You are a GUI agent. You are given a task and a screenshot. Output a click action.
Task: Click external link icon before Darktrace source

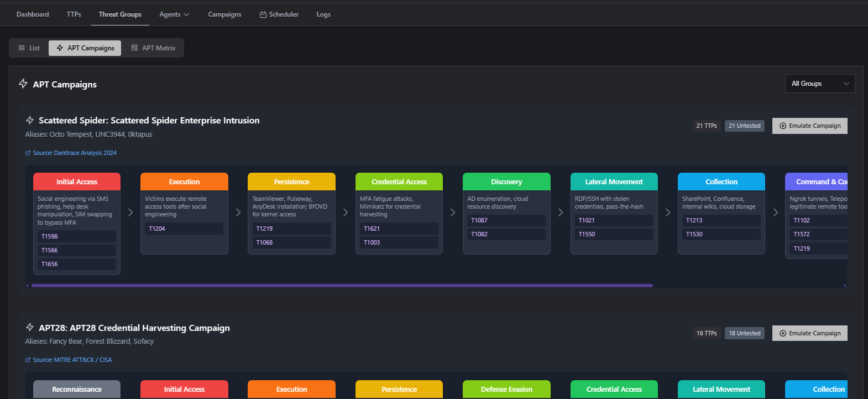coord(28,153)
